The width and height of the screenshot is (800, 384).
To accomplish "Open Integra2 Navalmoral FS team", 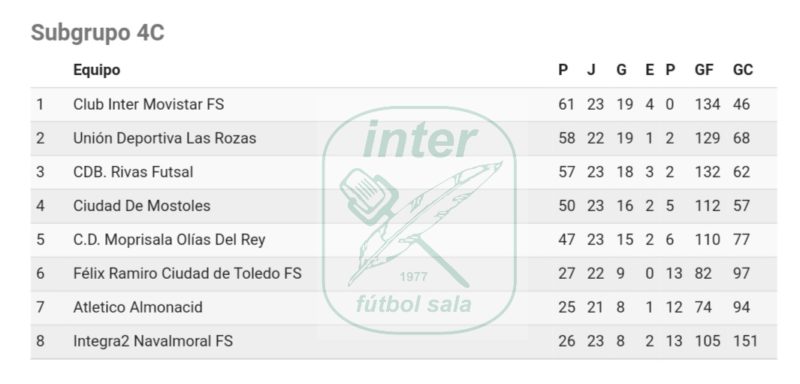I will [x=153, y=341].
